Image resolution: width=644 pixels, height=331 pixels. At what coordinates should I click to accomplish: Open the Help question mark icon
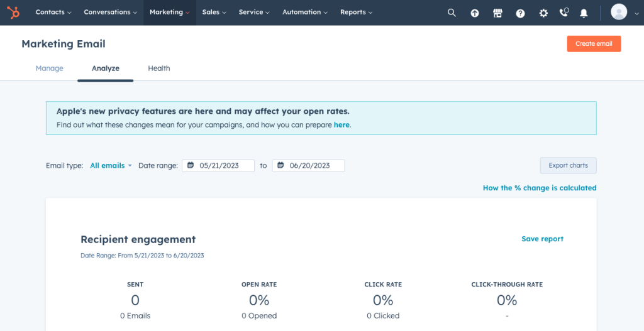520,13
